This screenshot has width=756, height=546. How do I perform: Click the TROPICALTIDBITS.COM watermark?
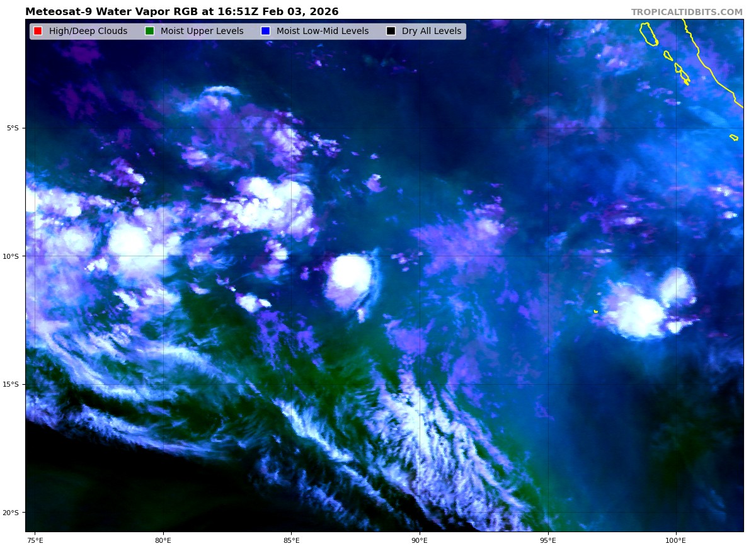click(x=687, y=13)
